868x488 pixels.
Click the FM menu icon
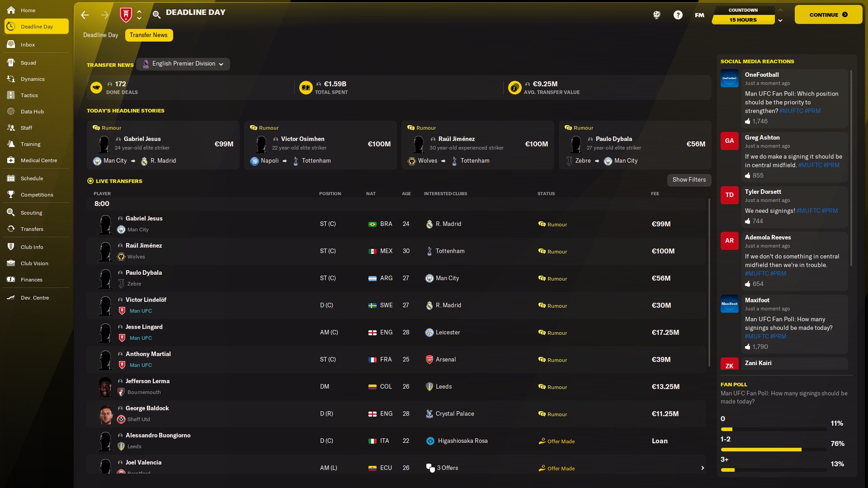point(699,15)
